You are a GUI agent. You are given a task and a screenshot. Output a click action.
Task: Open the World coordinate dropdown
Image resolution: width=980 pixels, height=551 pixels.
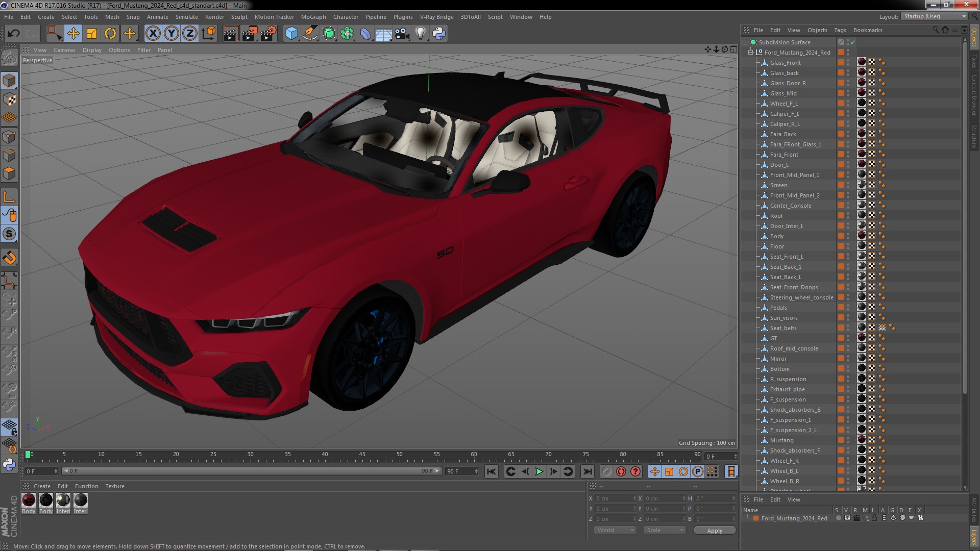[x=615, y=530]
